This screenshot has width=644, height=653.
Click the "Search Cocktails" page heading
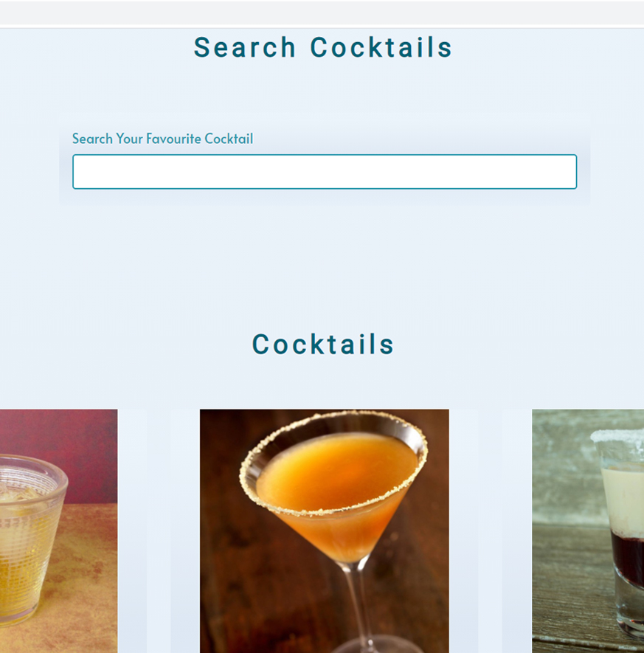[x=322, y=47]
